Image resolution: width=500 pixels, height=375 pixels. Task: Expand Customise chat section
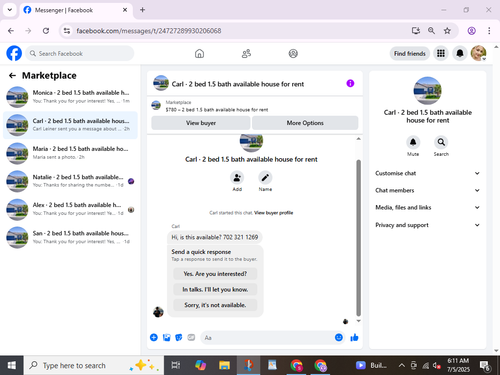(x=428, y=173)
